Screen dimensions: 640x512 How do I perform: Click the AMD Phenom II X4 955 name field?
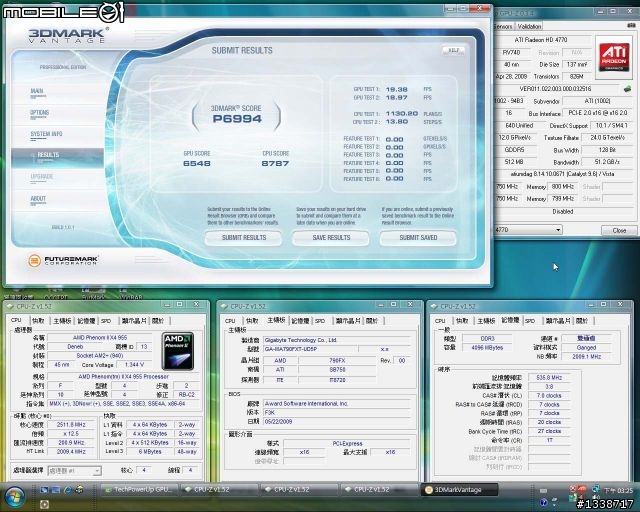[x=100, y=338]
